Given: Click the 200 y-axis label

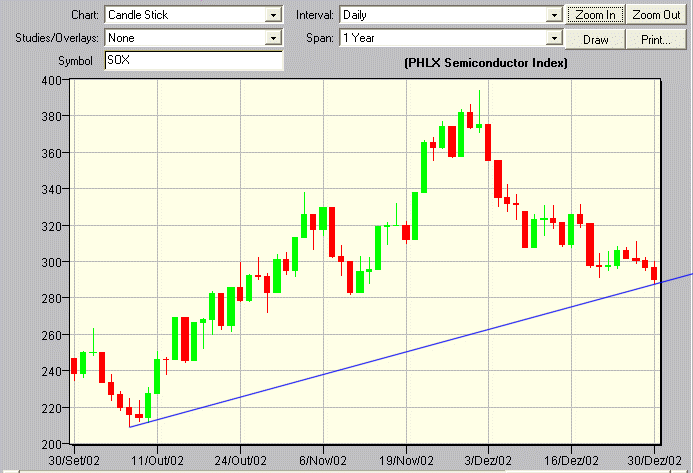Looking at the screenshot, I should pyautogui.click(x=51, y=445).
